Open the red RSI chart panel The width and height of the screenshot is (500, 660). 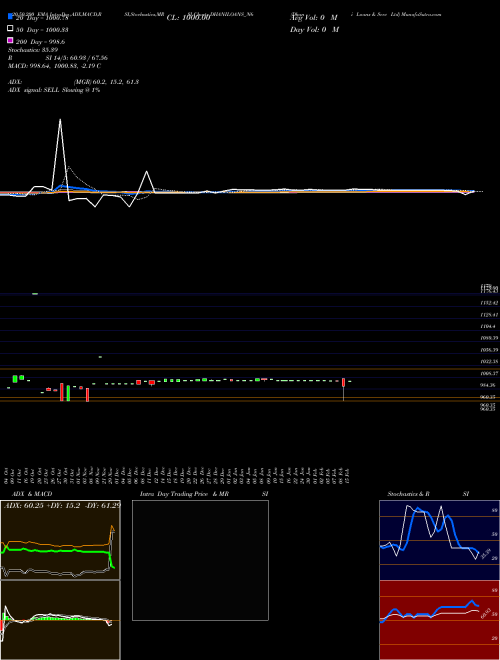click(x=439, y=620)
